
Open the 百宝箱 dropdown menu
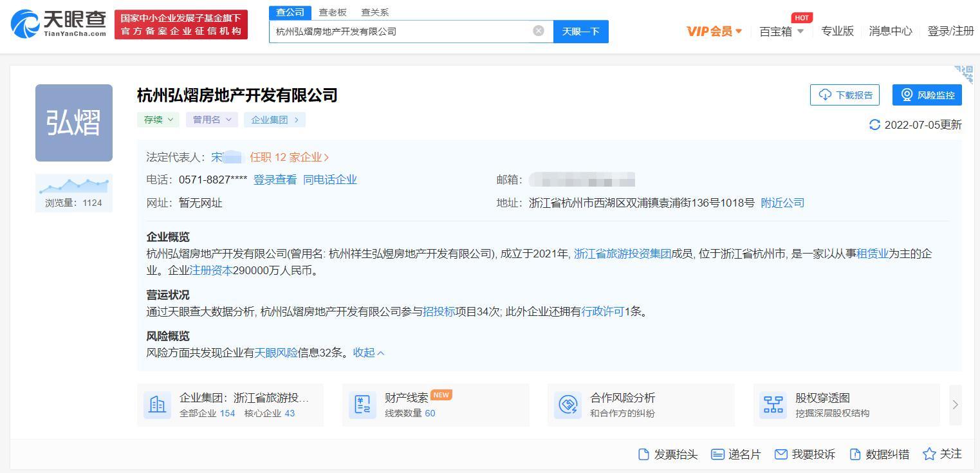[782, 31]
